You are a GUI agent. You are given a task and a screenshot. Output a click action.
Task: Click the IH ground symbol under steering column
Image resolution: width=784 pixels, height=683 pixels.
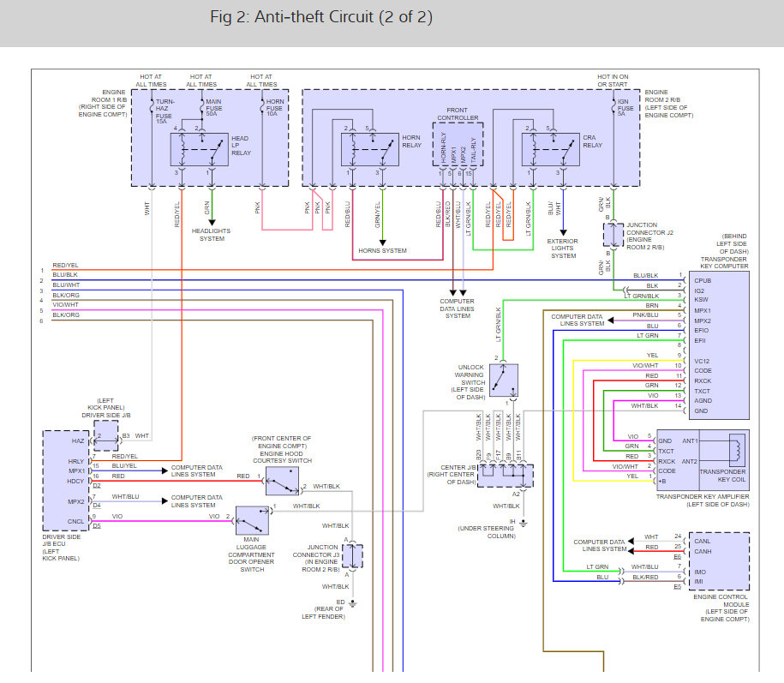523,524
